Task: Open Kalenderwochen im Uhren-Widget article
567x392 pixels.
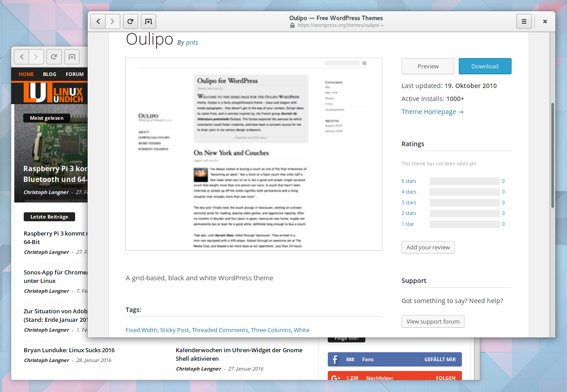Action: coord(239,354)
